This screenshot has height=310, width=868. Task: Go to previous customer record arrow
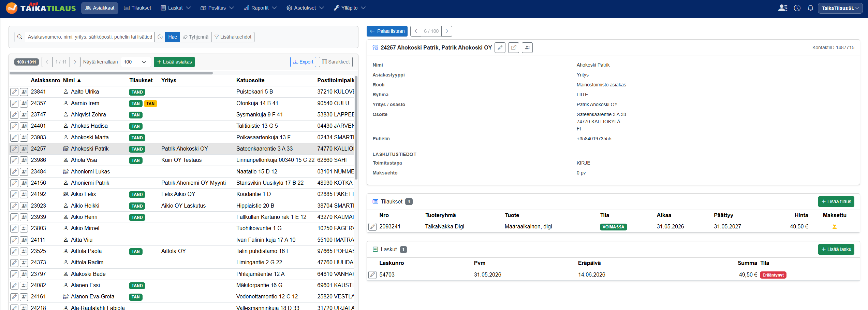click(416, 31)
